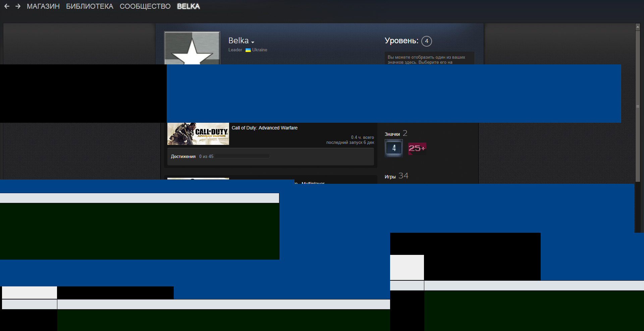Screen dimensions: 644x331
Task: Click the 25+ games badge icon
Action: click(417, 148)
